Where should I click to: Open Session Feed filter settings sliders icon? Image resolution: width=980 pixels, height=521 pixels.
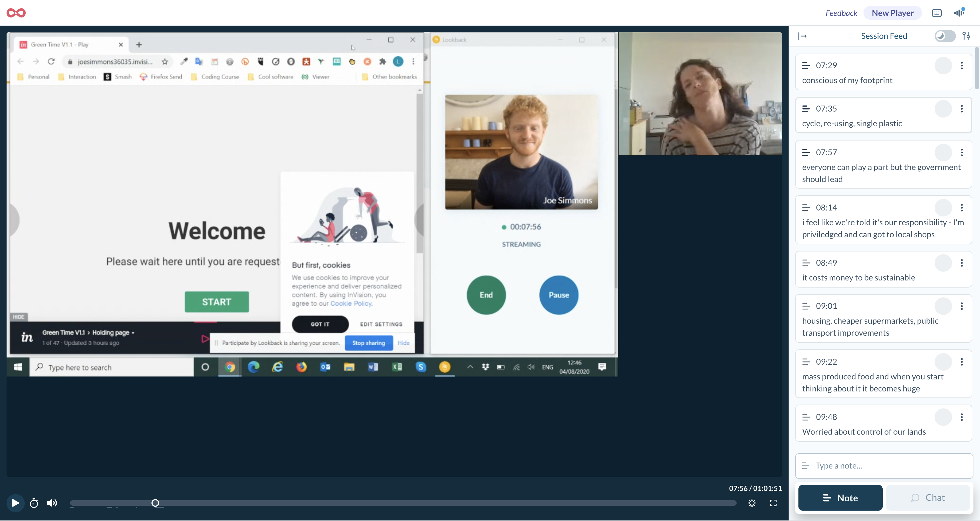[966, 36]
